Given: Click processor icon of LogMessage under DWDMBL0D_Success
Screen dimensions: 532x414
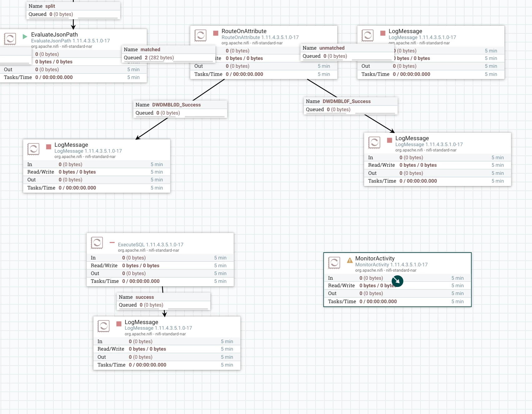Looking at the screenshot, I should click(33, 149).
